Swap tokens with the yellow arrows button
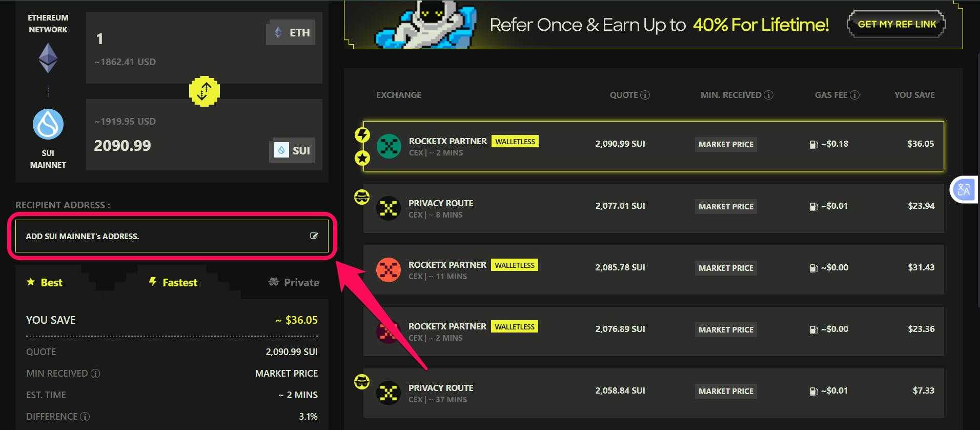This screenshot has height=430, width=980. [204, 91]
